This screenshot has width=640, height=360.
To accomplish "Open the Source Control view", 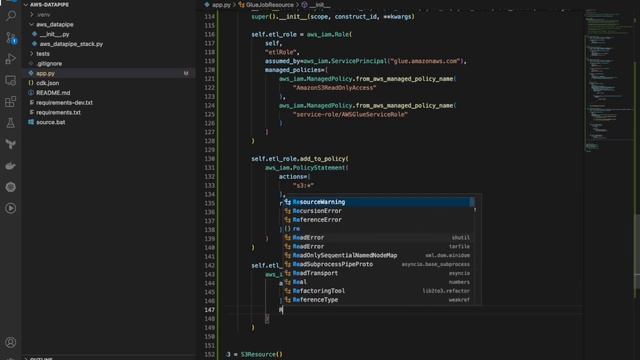I will click(11, 38).
